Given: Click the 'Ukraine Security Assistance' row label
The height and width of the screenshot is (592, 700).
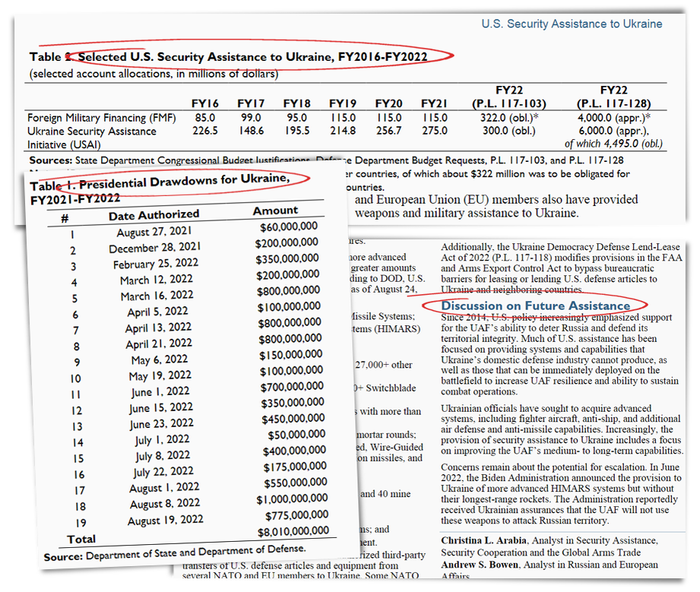Looking at the screenshot, I should tap(92, 131).
